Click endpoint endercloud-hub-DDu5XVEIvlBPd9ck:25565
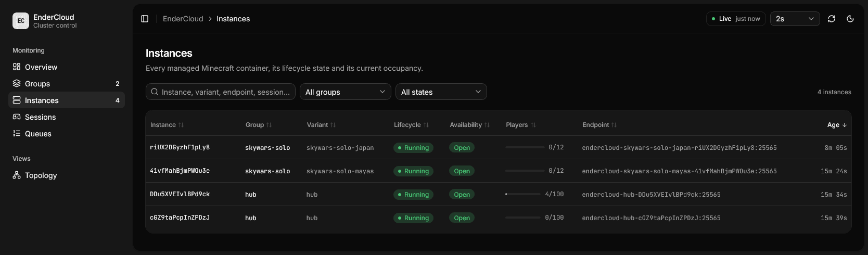Viewport: 868px width, 255px height. coord(651,195)
